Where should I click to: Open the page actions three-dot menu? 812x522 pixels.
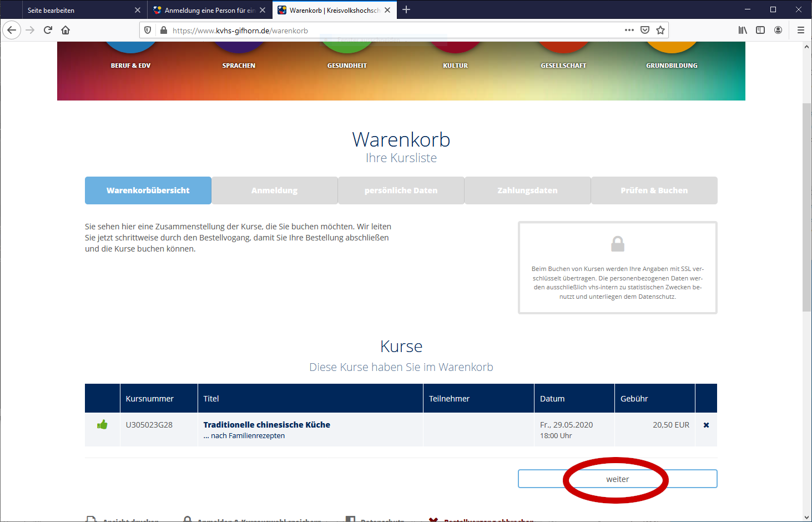pyautogui.click(x=629, y=30)
